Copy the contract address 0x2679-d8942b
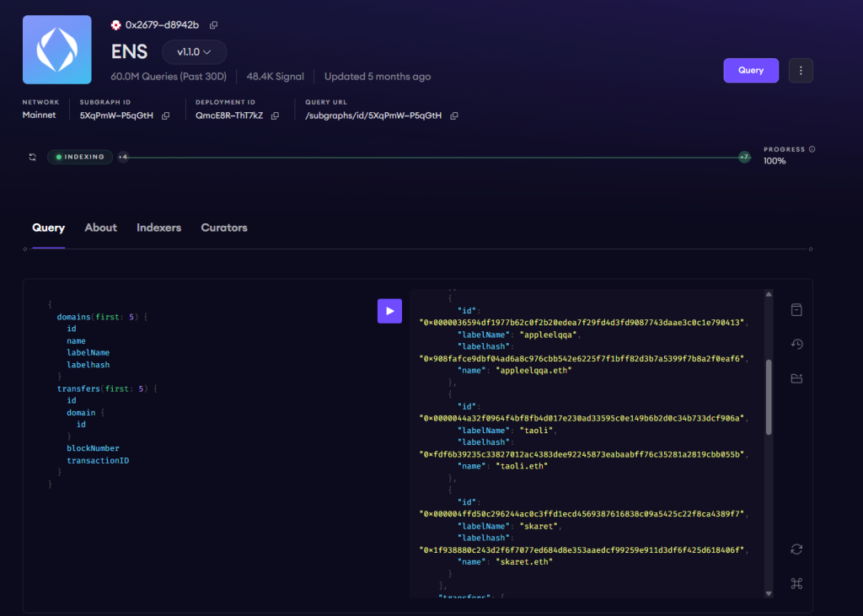Viewport: 863px width, 616px height. tap(213, 25)
